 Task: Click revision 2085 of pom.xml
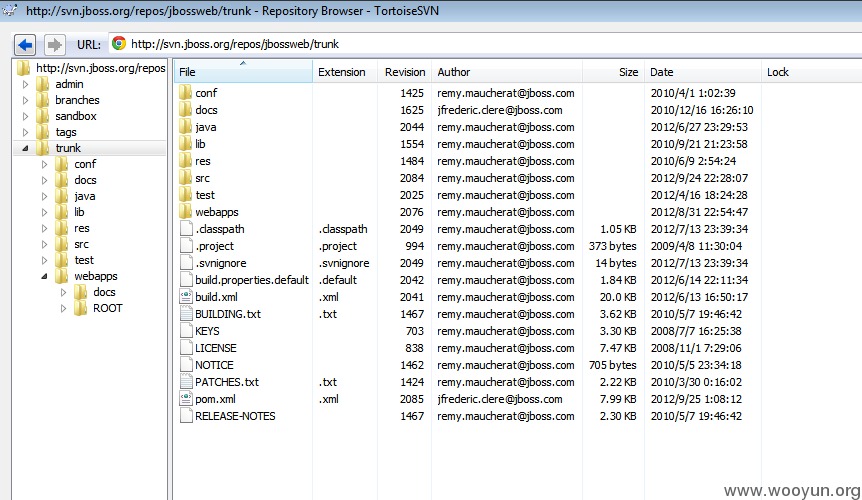[x=412, y=399]
